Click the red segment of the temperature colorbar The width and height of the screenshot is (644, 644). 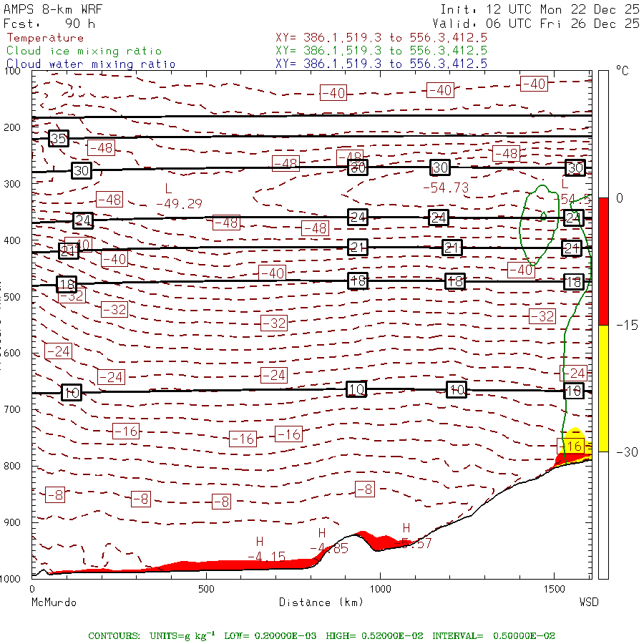(603, 261)
